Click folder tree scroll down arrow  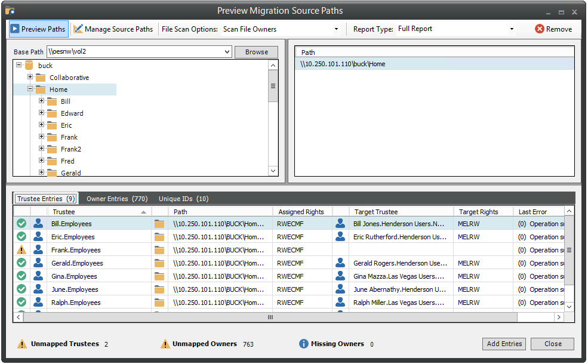(x=273, y=171)
